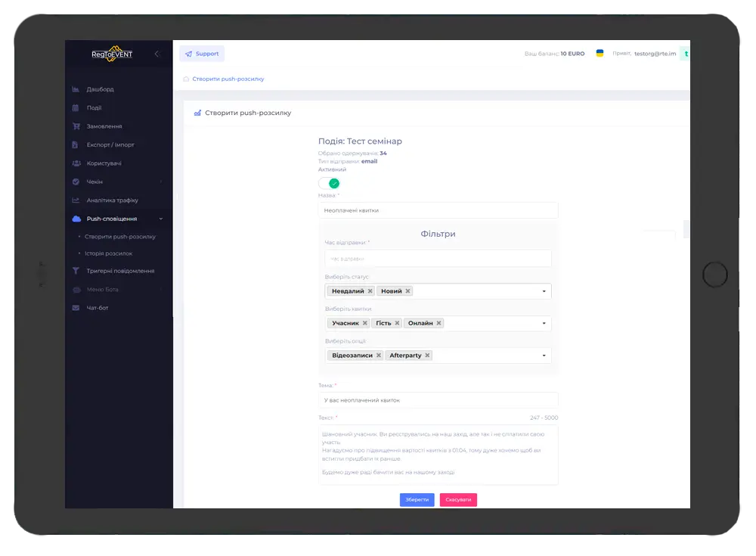The height and width of the screenshot is (556, 756).
Task: Click the Дашборд chart icon in sidebar
Action: [76, 89]
